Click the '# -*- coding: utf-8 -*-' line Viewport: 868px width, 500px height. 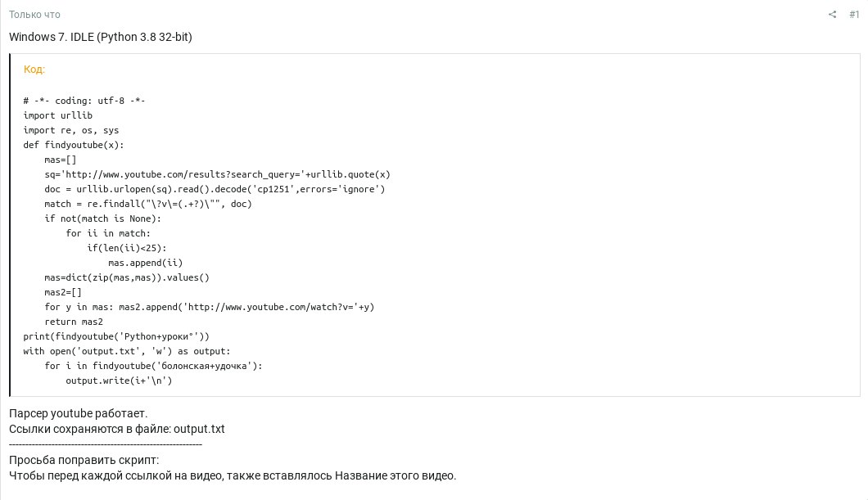[x=84, y=101]
